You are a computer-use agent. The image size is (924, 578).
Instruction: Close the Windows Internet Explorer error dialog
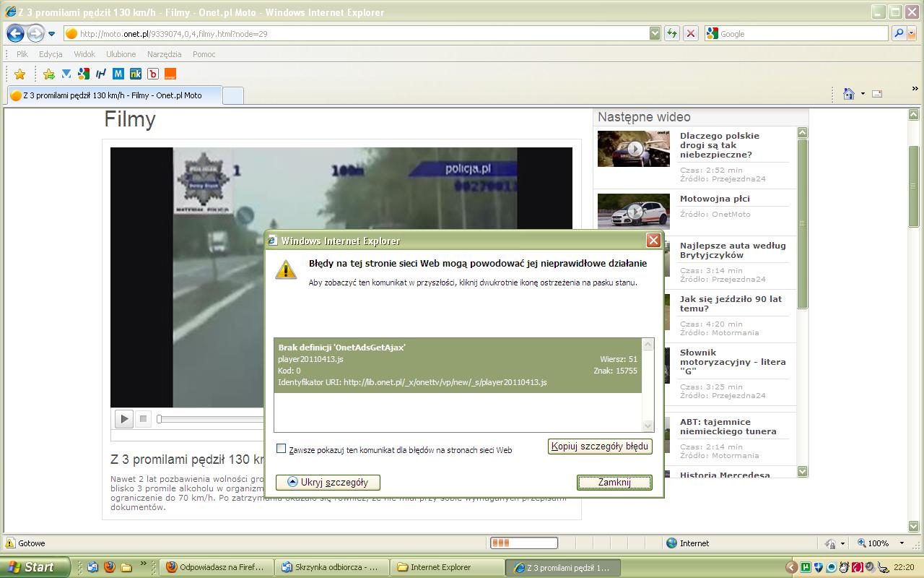click(653, 241)
